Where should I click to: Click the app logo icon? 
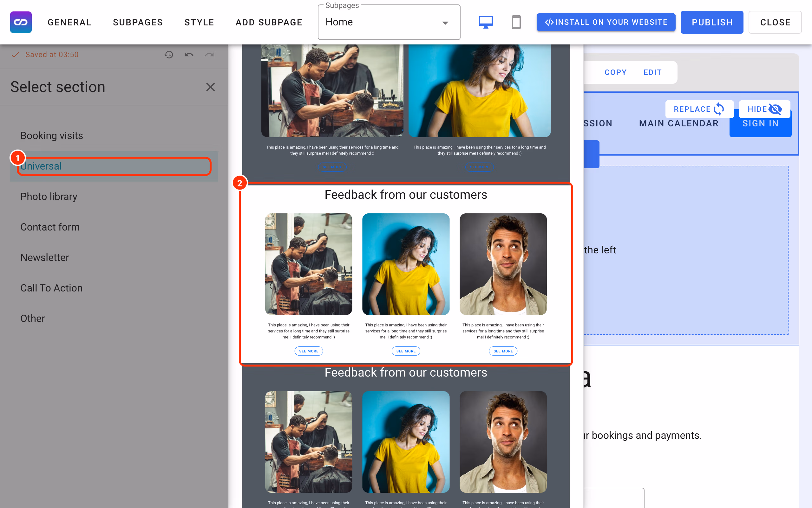click(x=21, y=22)
